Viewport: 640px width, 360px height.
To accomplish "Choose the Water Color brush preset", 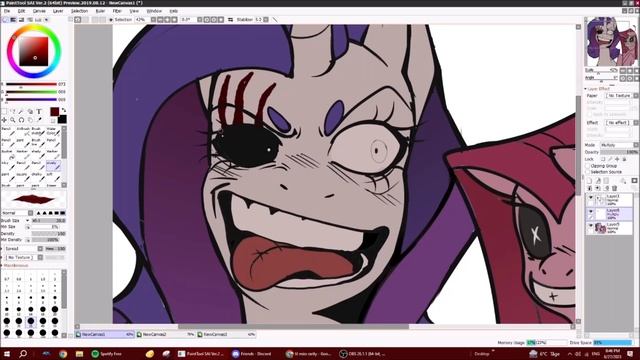I will (52, 131).
